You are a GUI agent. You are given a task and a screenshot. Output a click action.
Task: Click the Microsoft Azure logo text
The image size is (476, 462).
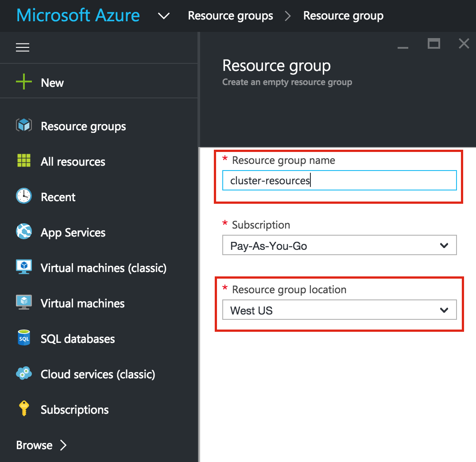(x=78, y=15)
